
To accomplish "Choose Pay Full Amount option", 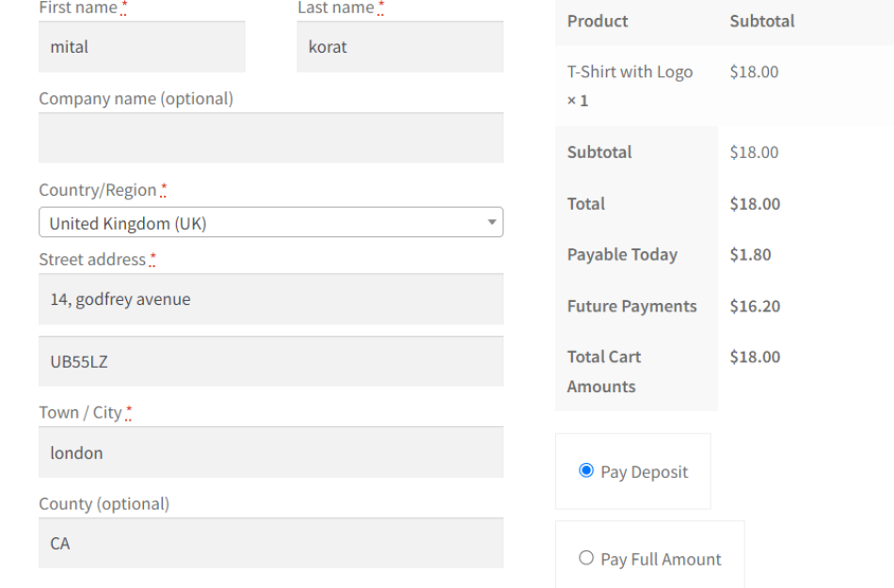I will (x=586, y=559).
